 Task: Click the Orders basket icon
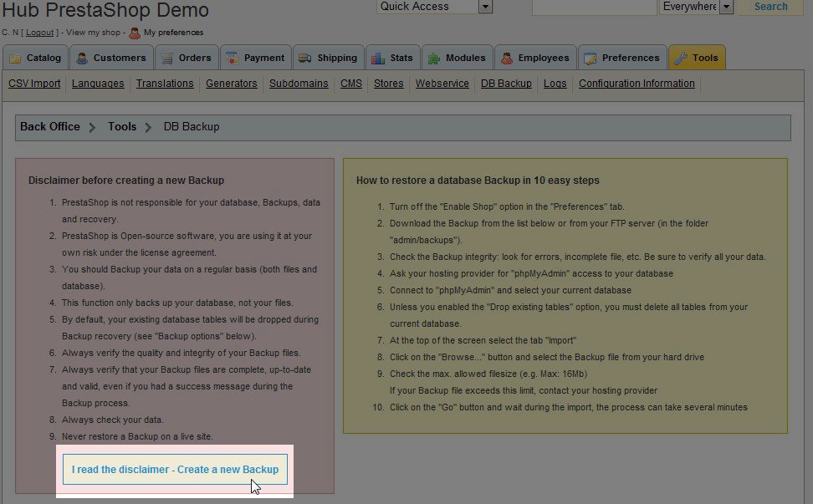point(167,59)
